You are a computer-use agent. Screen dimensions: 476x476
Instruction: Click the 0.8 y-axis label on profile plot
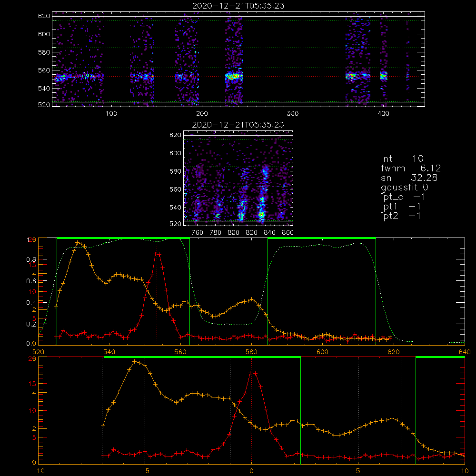point(31,259)
